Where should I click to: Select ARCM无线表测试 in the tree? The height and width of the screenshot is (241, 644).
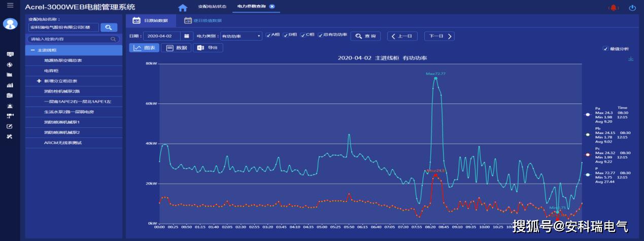click(x=74, y=143)
